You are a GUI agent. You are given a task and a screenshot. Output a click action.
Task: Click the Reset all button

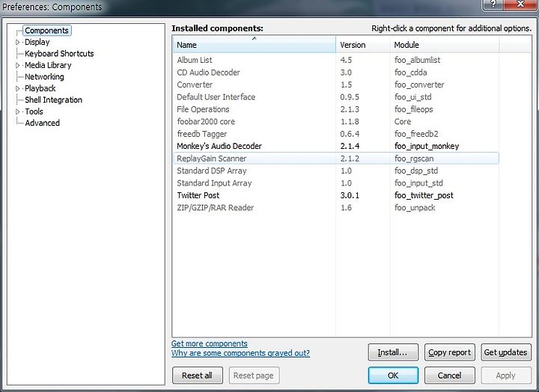click(198, 376)
